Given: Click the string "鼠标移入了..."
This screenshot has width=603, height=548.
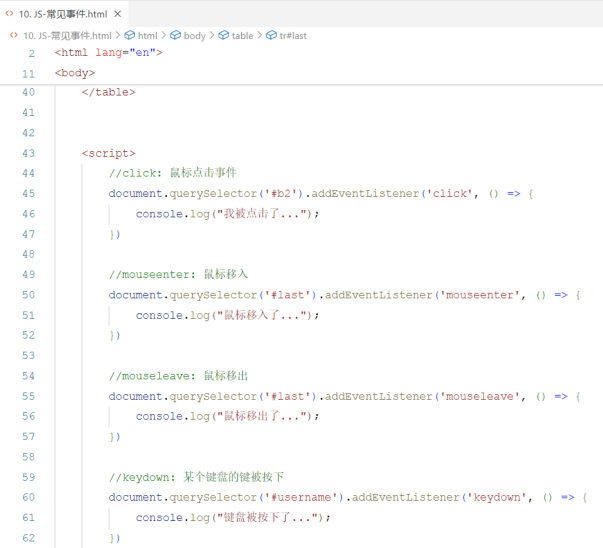Looking at the screenshot, I should coord(263,315).
